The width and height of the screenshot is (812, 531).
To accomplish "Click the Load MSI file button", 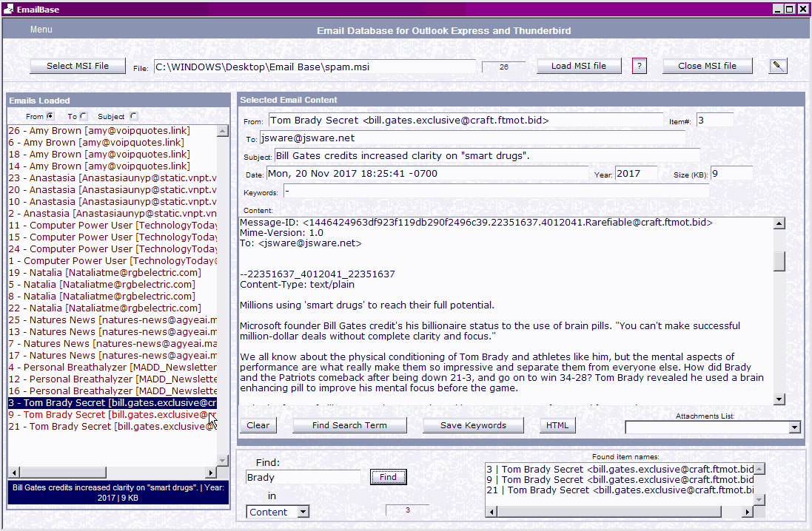I will pos(578,66).
